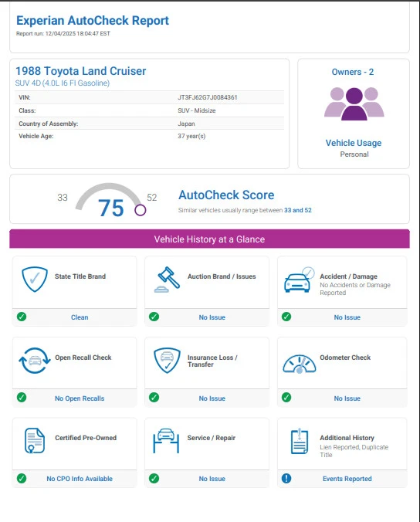Click the Certified Pre-Owned document icon
Screen dimensions: 420x522
tap(35, 441)
